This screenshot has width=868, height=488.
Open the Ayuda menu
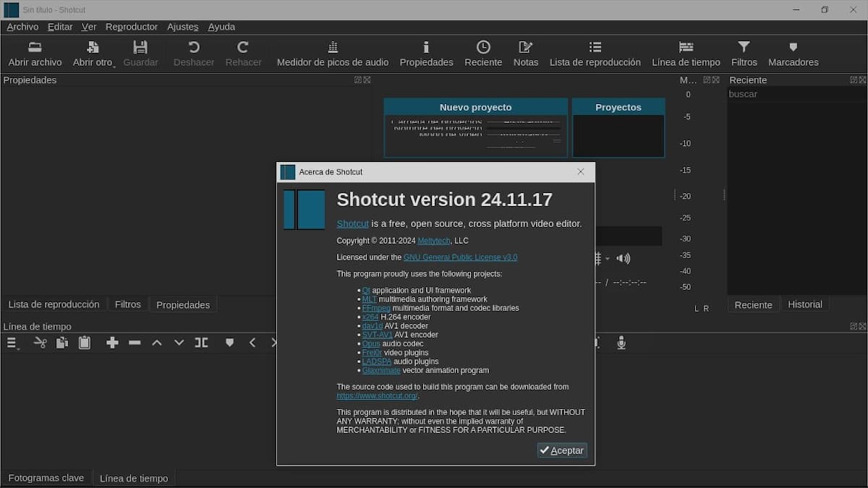click(x=221, y=27)
